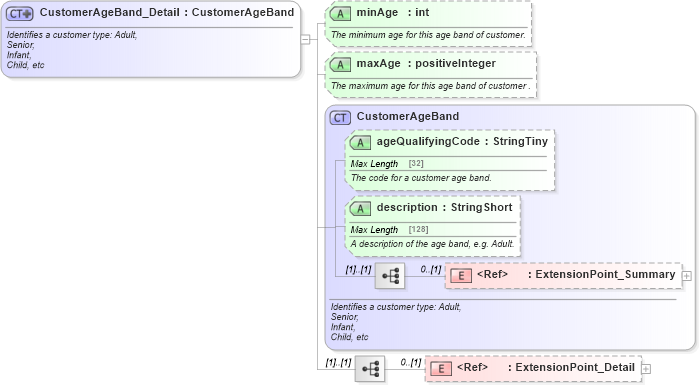Click 'The code for a customer age band.' text

coord(421,178)
